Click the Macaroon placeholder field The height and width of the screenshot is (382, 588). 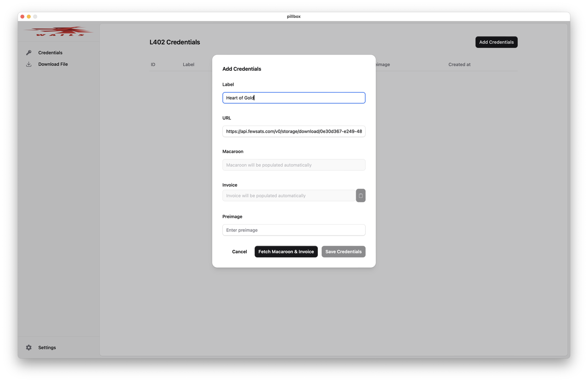(x=294, y=165)
